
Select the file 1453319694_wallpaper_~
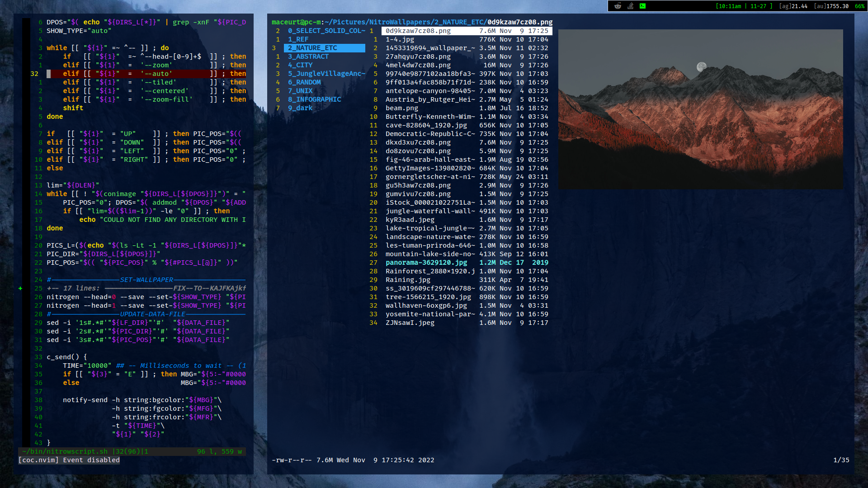(x=467, y=48)
